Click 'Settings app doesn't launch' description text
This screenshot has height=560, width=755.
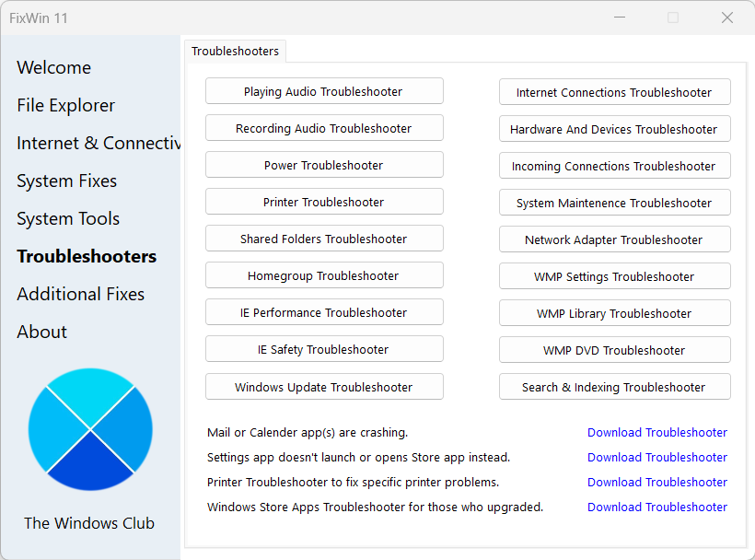358,457
